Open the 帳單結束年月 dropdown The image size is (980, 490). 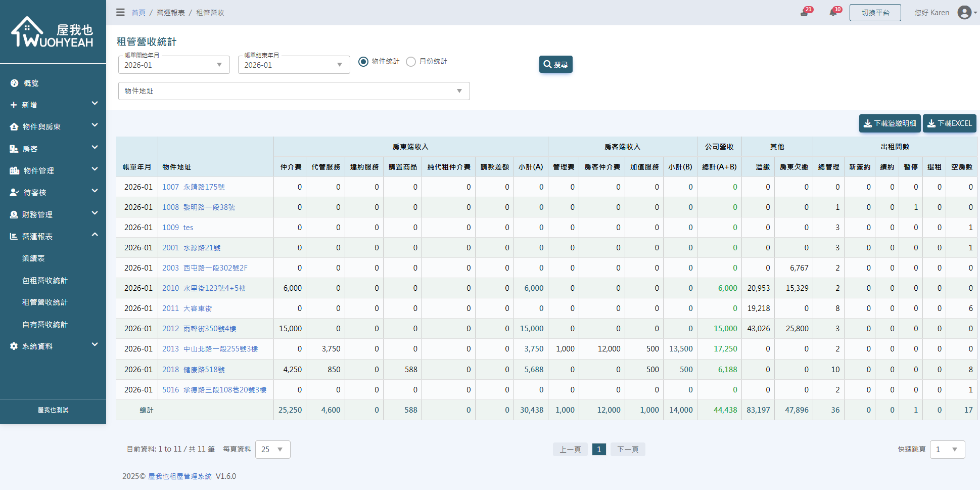pyautogui.click(x=294, y=65)
